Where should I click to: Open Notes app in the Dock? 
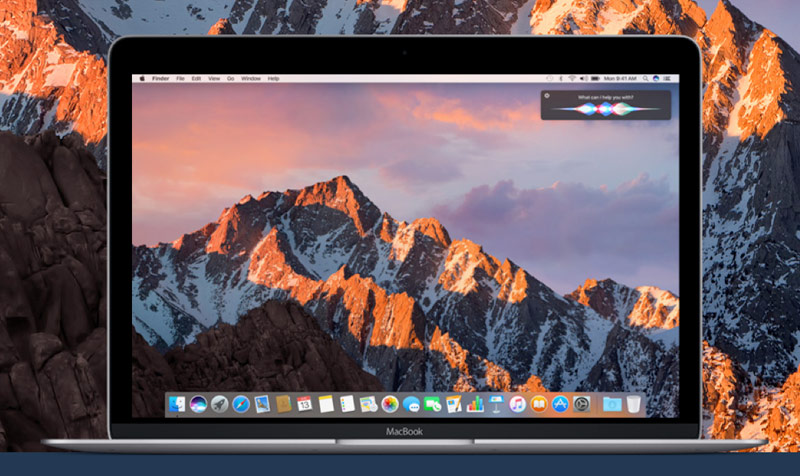click(x=326, y=405)
